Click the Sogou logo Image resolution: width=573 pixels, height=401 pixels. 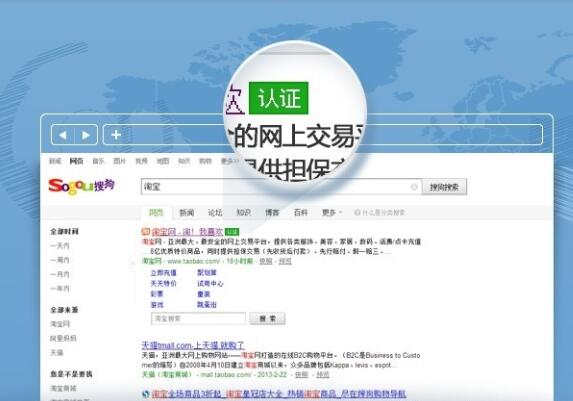coord(81,186)
